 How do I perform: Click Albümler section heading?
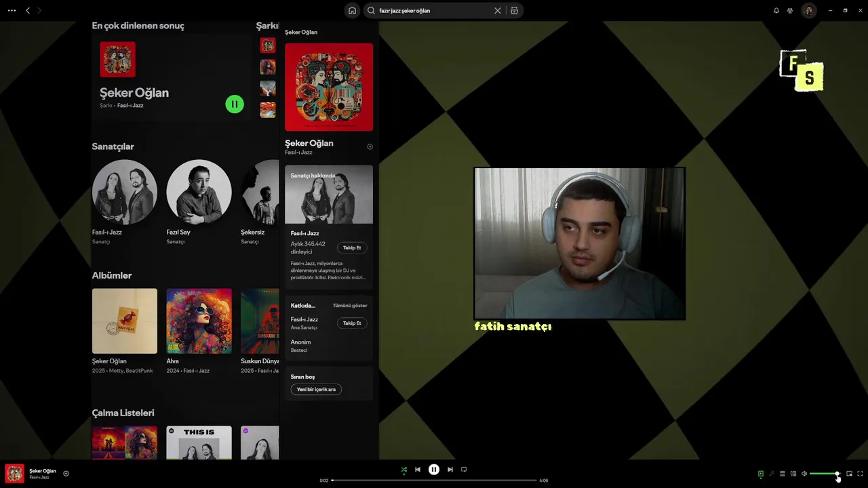112,276
